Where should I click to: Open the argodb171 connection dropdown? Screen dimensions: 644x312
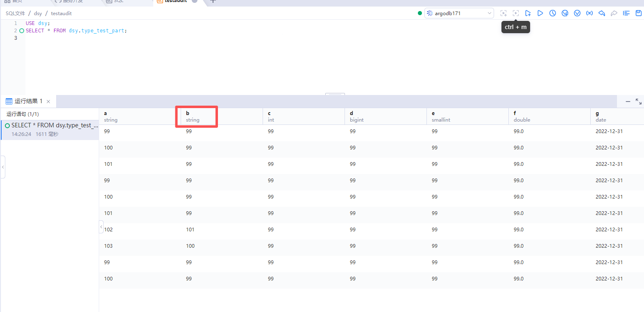coord(459,13)
